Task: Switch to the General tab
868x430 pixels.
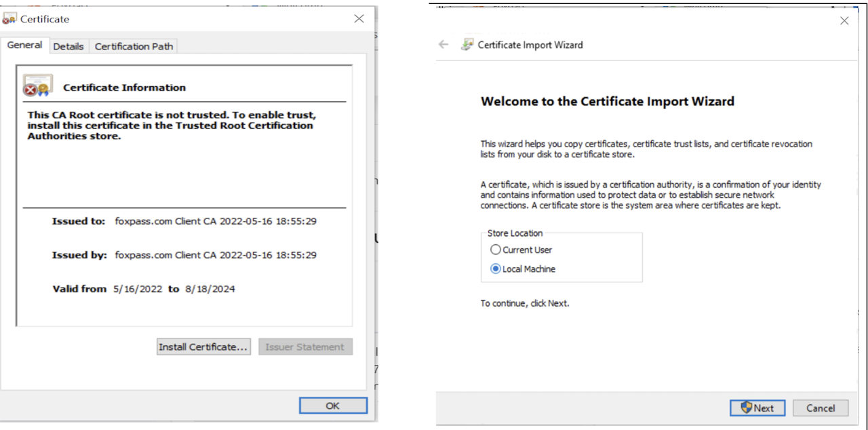Action: [25, 45]
